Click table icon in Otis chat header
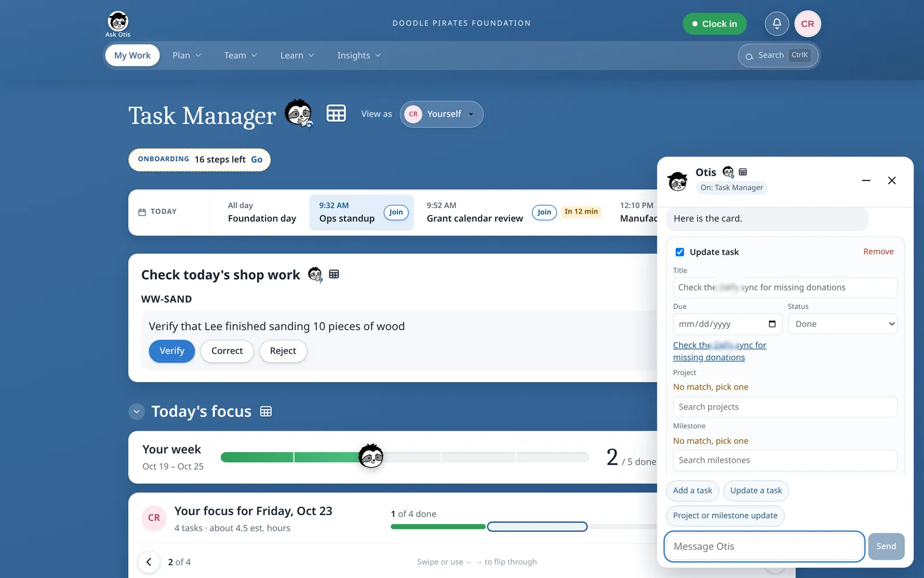The width and height of the screenshot is (924, 578). pyautogui.click(x=743, y=172)
